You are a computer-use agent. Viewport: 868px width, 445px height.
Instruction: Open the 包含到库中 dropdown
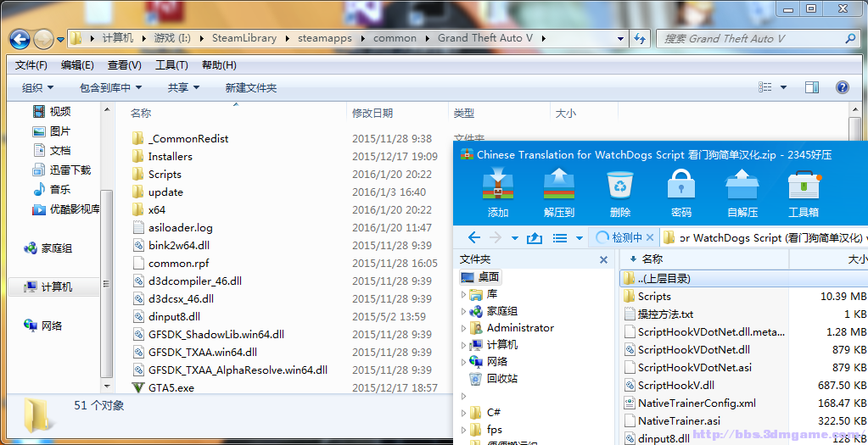pos(110,87)
